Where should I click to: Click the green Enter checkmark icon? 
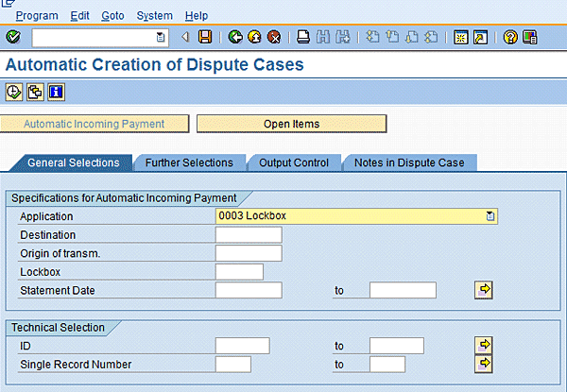[12, 37]
